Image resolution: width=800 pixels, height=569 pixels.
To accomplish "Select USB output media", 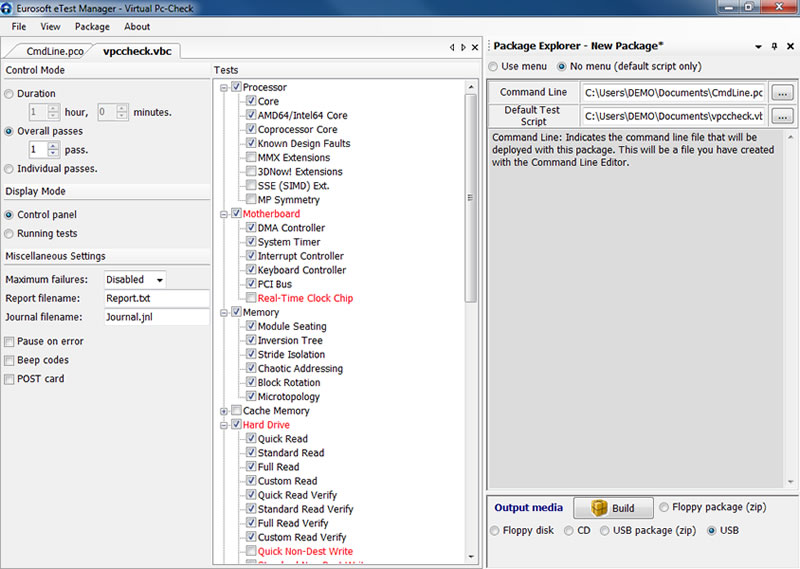I will point(712,531).
